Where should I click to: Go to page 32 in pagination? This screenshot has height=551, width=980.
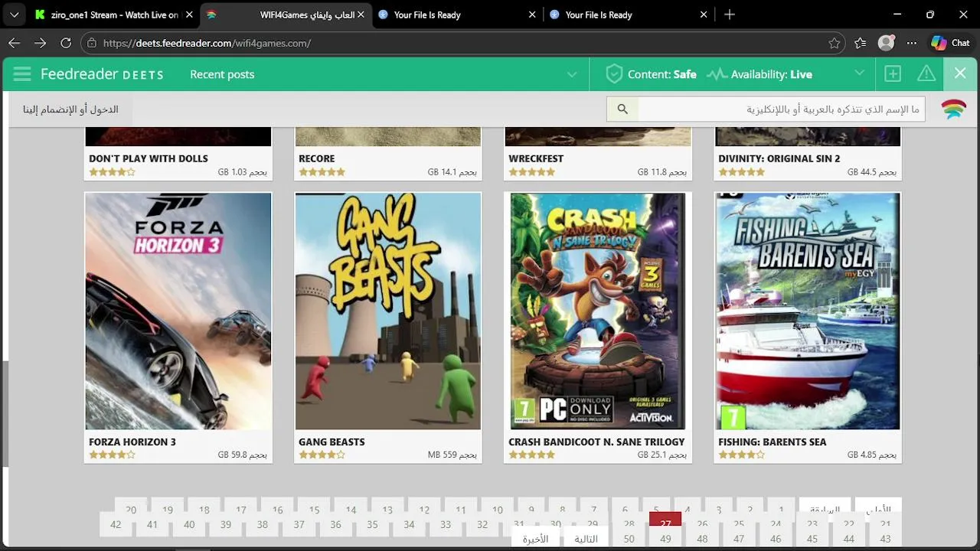pyautogui.click(x=482, y=525)
